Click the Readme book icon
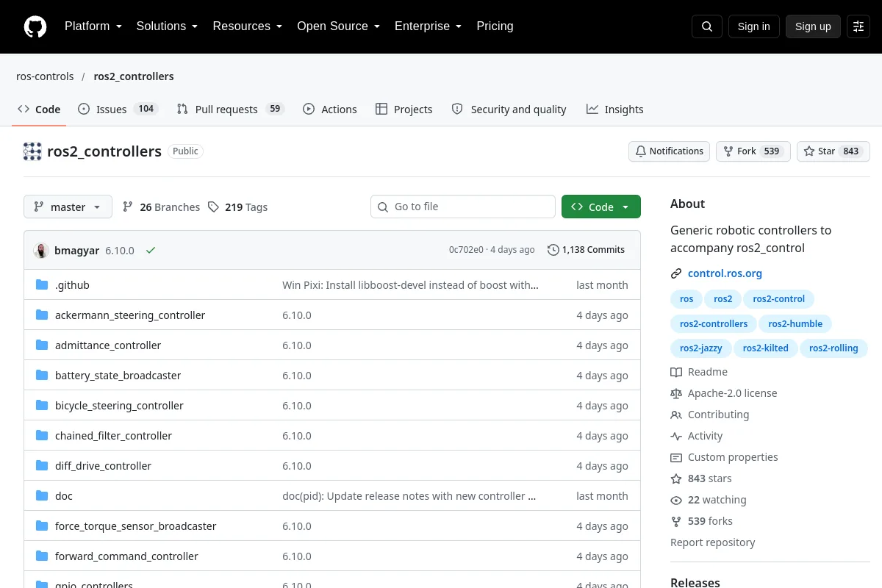This screenshot has width=882, height=588. click(676, 372)
